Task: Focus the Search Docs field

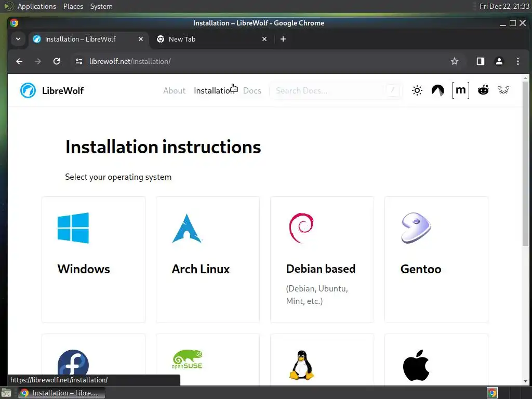Action: click(x=336, y=90)
